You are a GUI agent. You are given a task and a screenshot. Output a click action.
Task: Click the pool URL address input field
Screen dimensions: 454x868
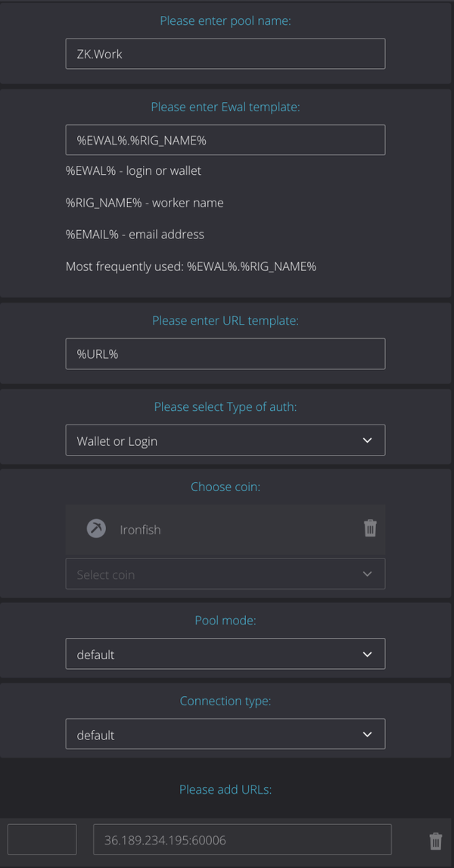(x=242, y=840)
